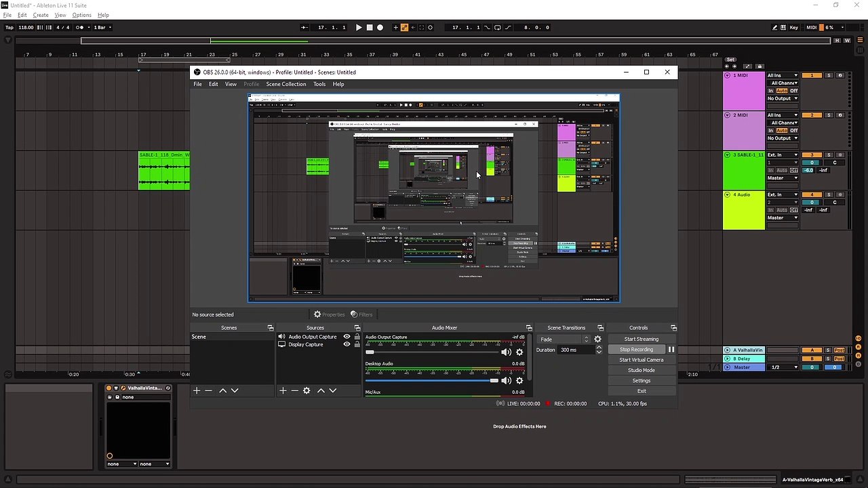This screenshot has height=488, width=868.
Task: Pause recording with the OBS pause icon
Action: pos(671,350)
